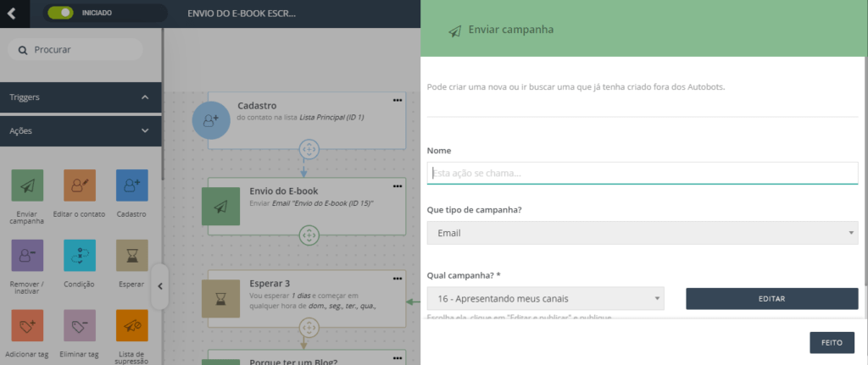Select the Lista de supressão action icon

click(x=131, y=326)
